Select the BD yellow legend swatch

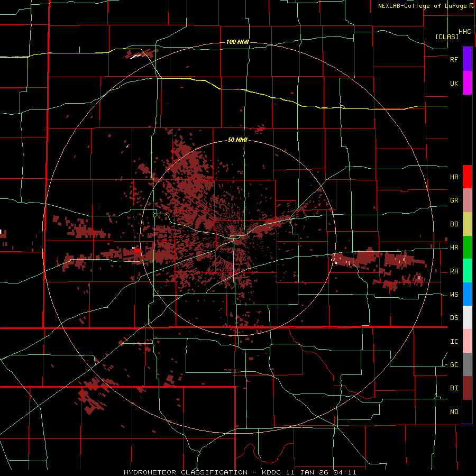point(467,224)
